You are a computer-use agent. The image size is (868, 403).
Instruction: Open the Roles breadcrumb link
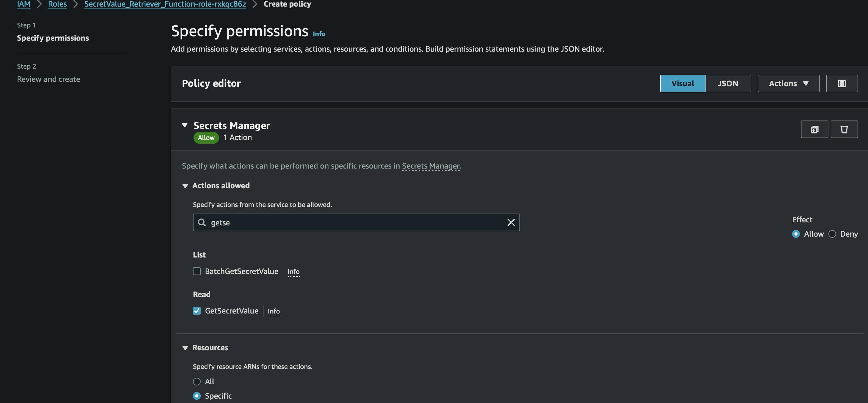pyautogui.click(x=57, y=4)
